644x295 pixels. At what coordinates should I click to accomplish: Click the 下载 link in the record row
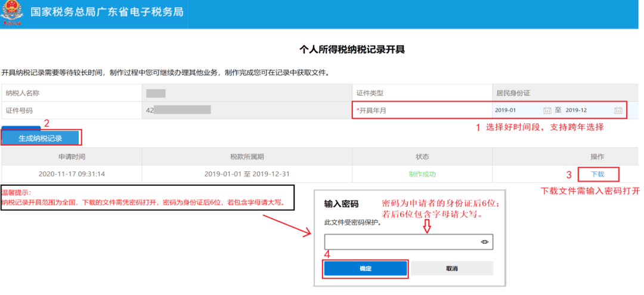(597, 174)
